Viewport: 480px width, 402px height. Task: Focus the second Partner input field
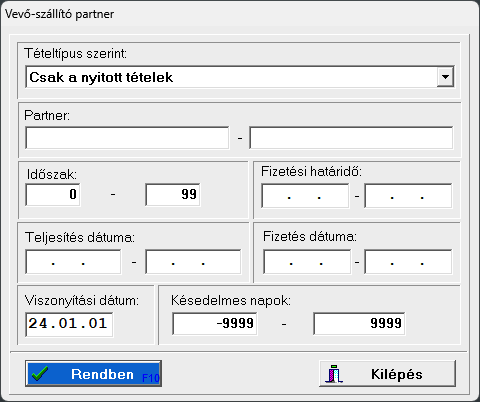pos(351,138)
